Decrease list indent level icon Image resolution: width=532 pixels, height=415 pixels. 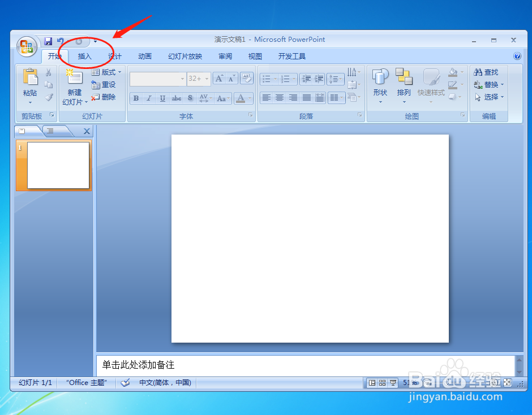306,79
